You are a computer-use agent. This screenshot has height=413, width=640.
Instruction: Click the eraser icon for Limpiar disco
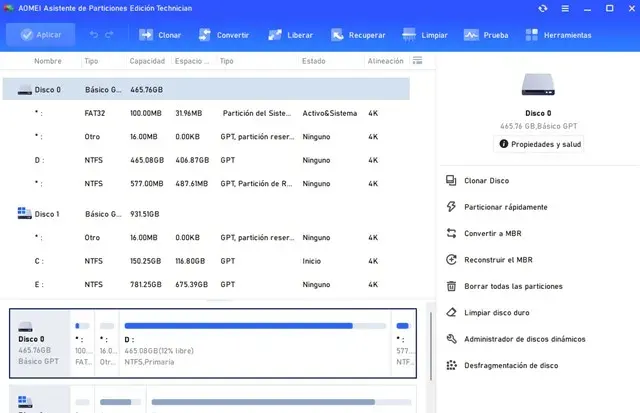point(451,312)
